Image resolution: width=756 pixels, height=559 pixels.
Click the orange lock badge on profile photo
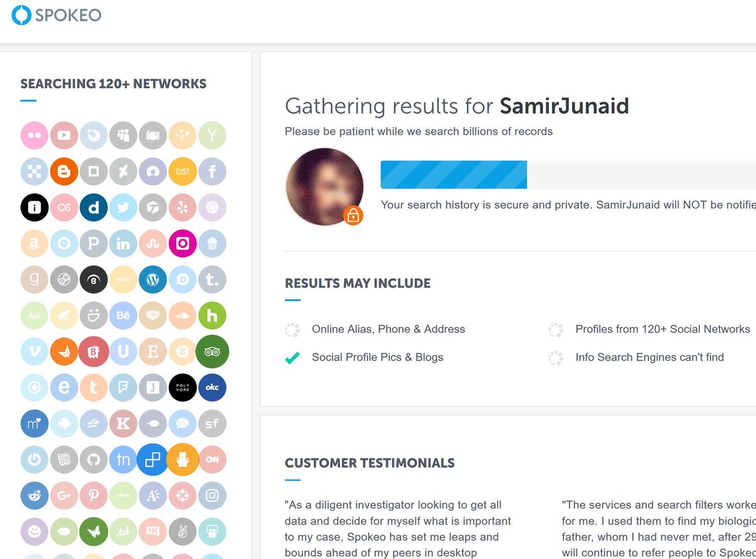coord(353,216)
